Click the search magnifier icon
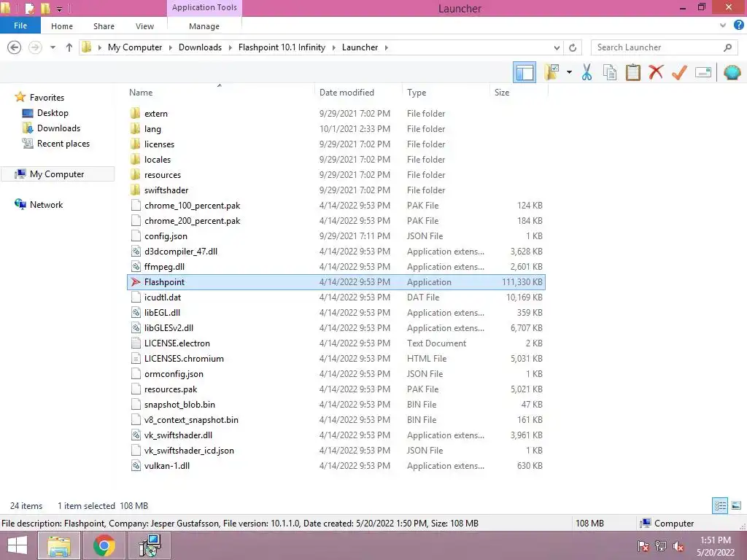 tap(727, 47)
